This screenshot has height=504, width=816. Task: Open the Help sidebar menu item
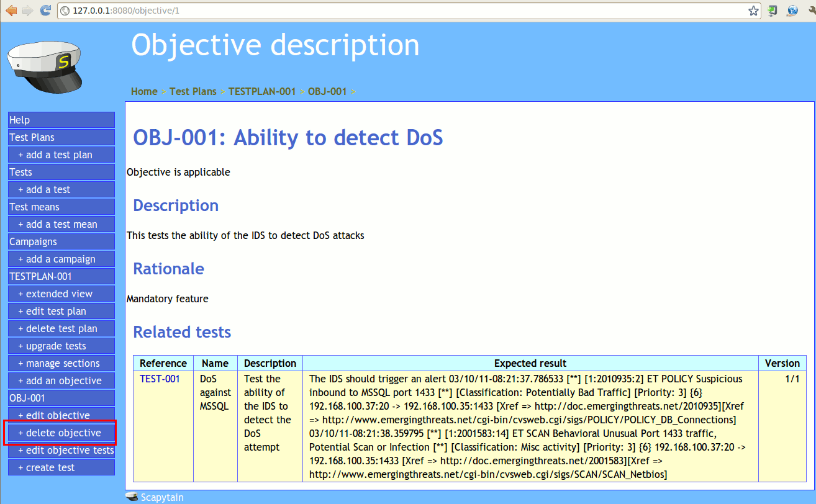pos(61,120)
